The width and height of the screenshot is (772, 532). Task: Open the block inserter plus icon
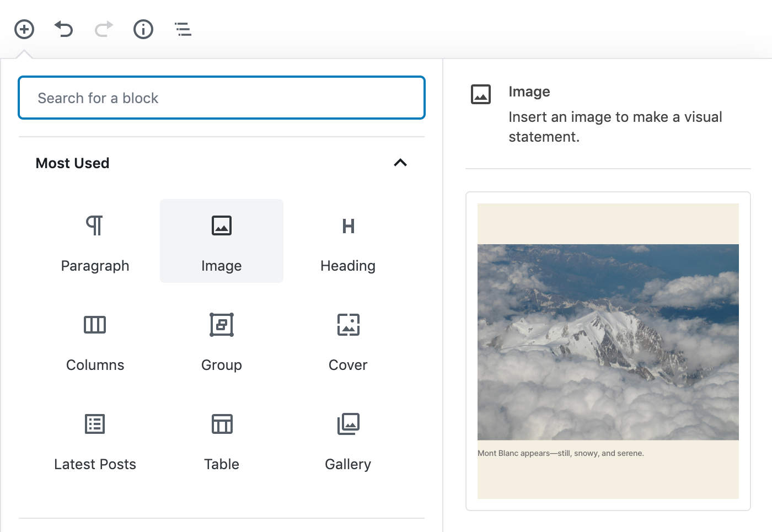(24, 29)
